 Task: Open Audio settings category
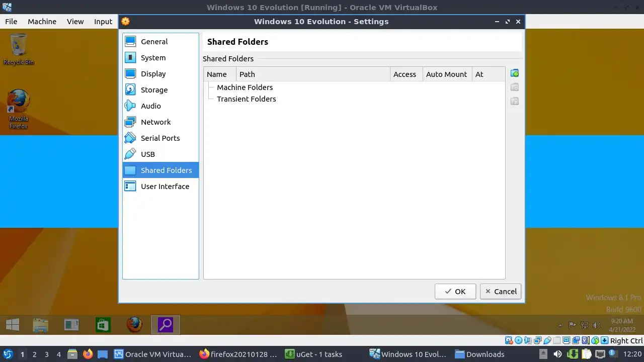(x=160, y=106)
